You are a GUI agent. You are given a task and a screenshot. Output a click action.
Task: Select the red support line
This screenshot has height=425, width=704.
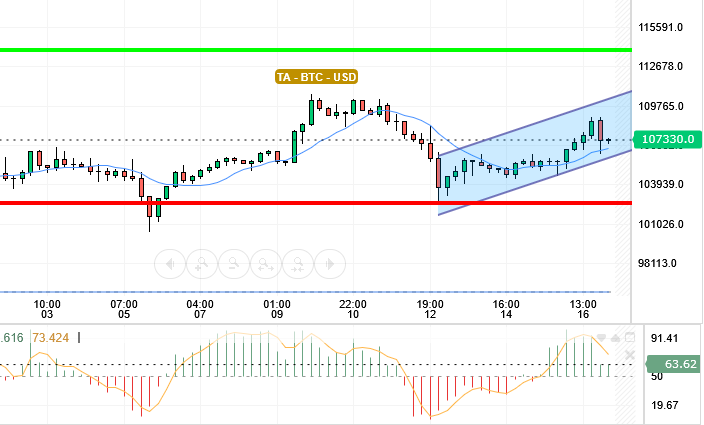[x=316, y=203]
